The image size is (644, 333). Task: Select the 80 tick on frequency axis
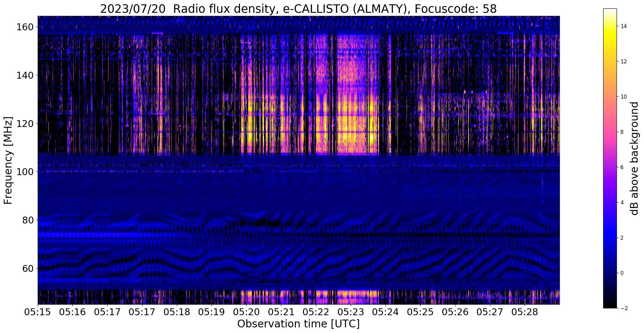click(29, 220)
